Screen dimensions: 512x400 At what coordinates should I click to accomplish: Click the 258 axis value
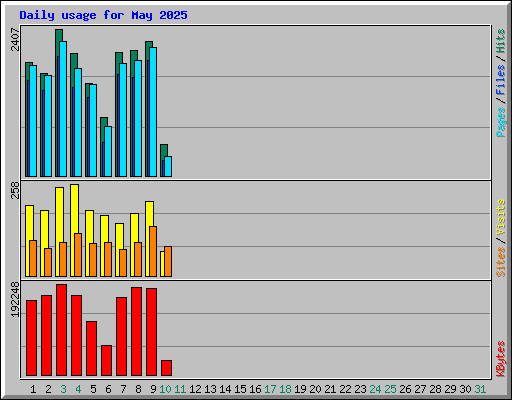click(x=15, y=190)
